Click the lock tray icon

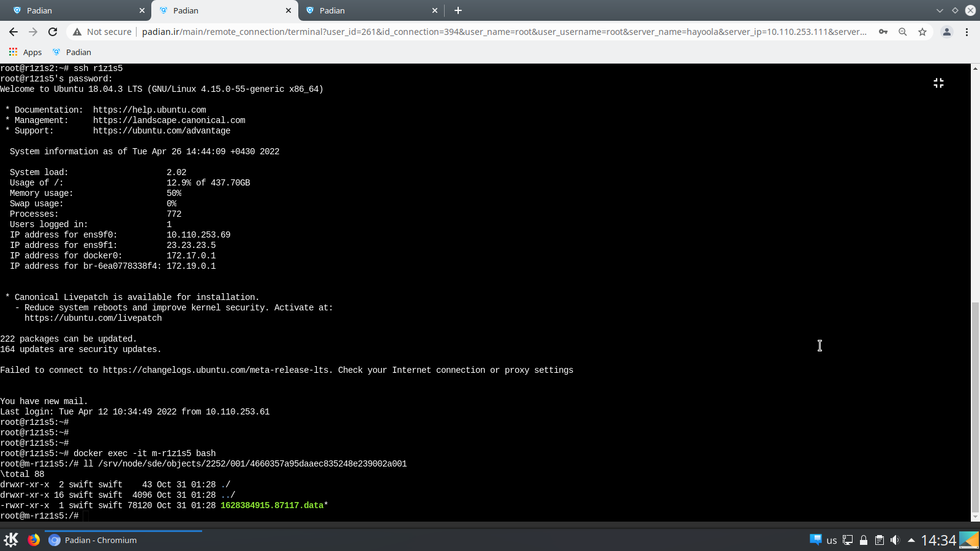pyautogui.click(x=864, y=540)
